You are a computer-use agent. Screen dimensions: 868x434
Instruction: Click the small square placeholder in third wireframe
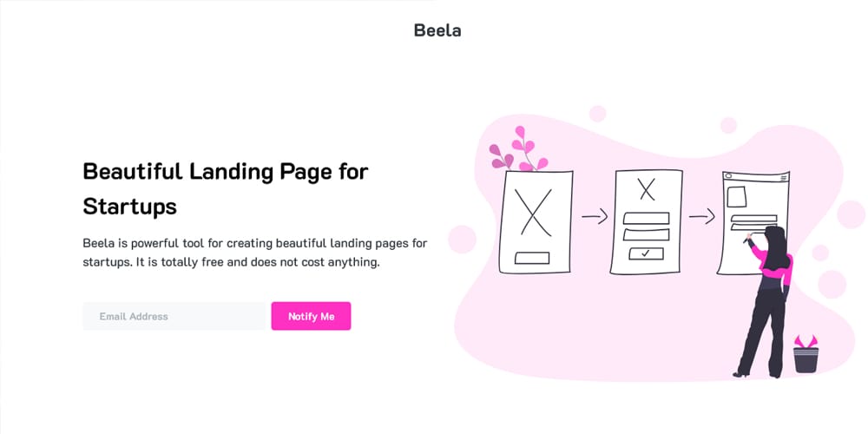(736, 196)
